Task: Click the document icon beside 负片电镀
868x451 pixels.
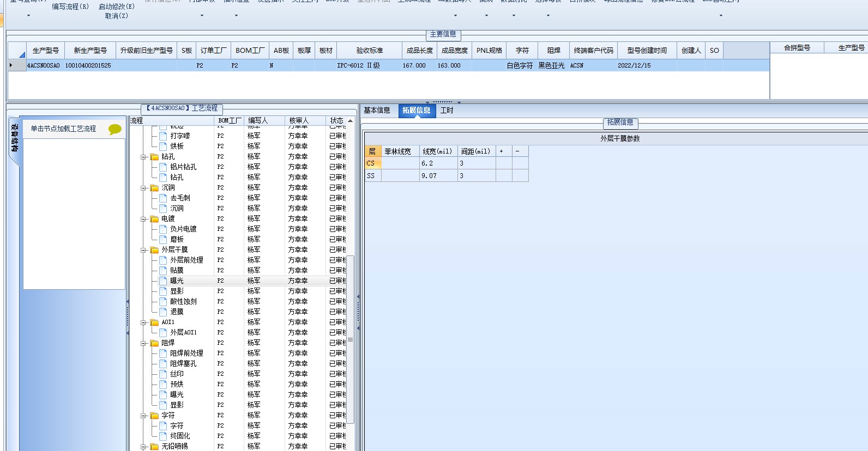Action: pos(163,229)
